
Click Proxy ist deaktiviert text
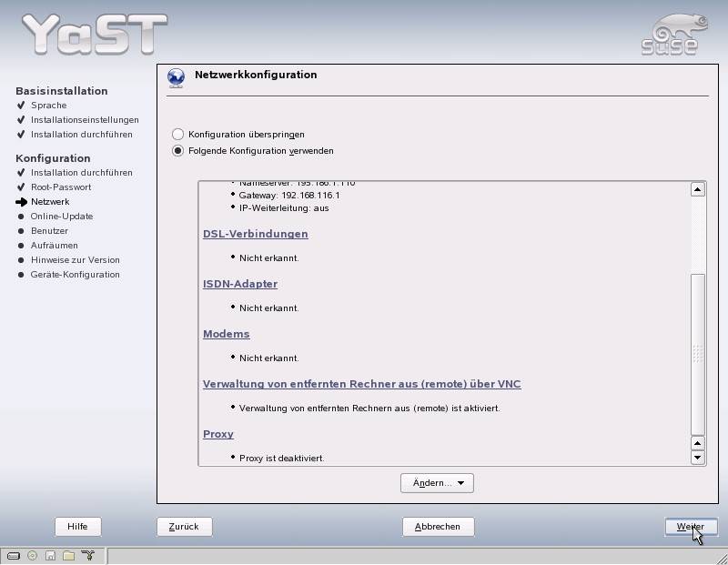tap(282, 459)
